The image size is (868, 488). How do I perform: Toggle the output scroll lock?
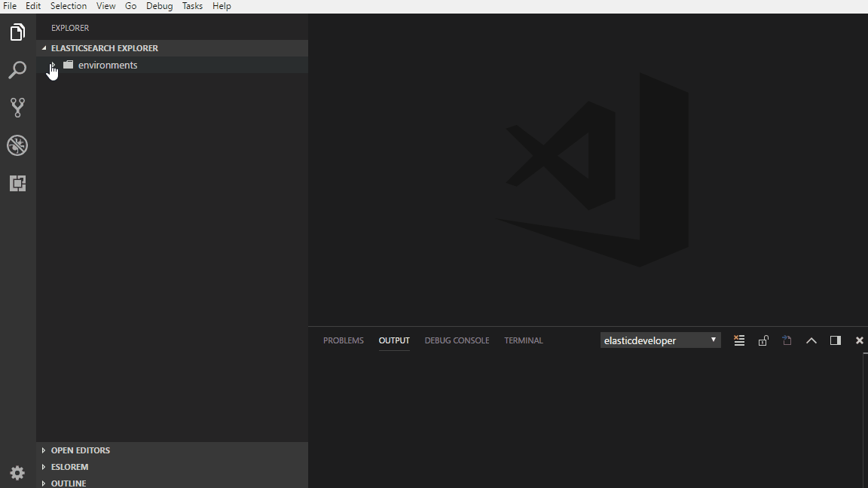click(763, 340)
